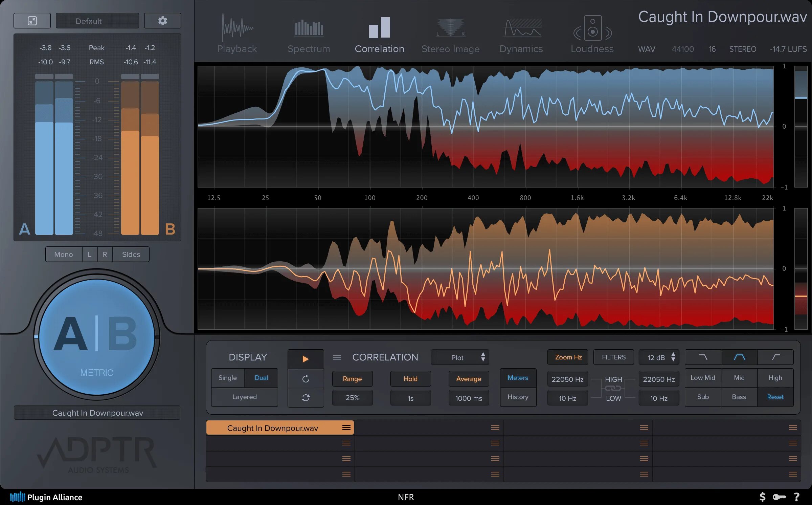Open the Caught In Downpour.wav slot menu

pyautogui.click(x=346, y=428)
